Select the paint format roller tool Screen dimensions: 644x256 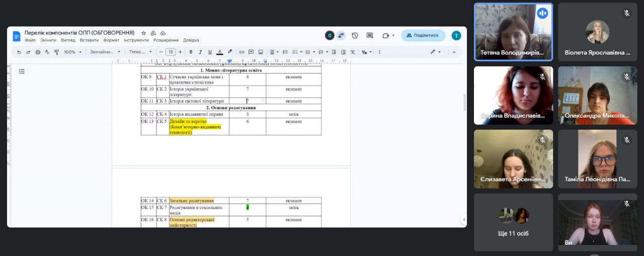(x=56, y=52)
